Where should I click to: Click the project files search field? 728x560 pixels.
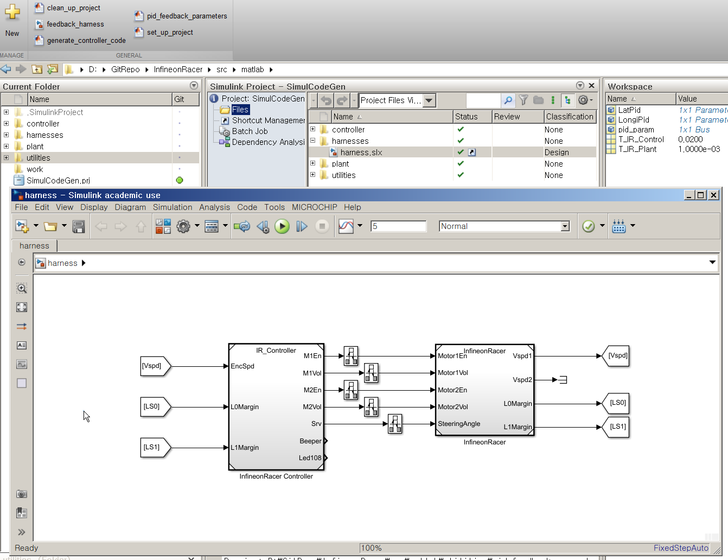click(x=483, y=100)
